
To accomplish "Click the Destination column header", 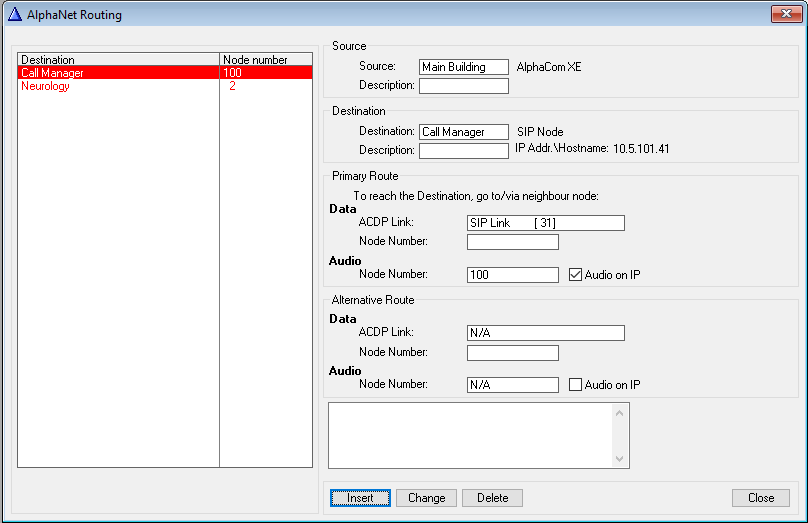I will 118,60.
